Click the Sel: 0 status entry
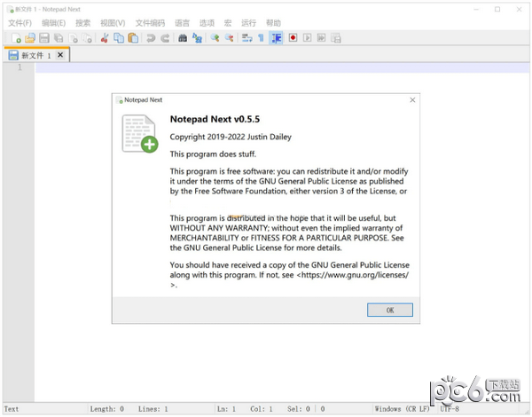Image resolution: width=532 pixels, height=417 pixels. coord(299,409)
